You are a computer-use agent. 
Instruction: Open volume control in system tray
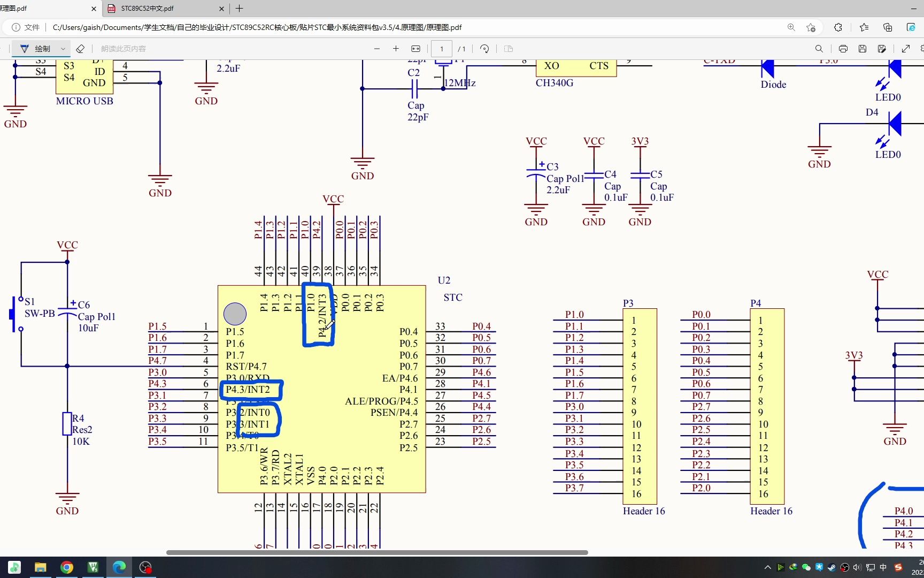click(857, 567)
